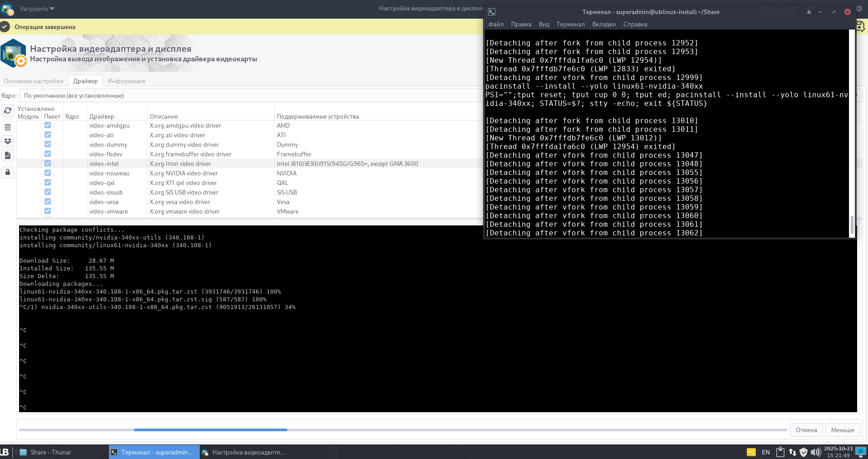The image size is (868, 459).
Task: Open the screenshot tool in the tray
Action: [860, 451]
